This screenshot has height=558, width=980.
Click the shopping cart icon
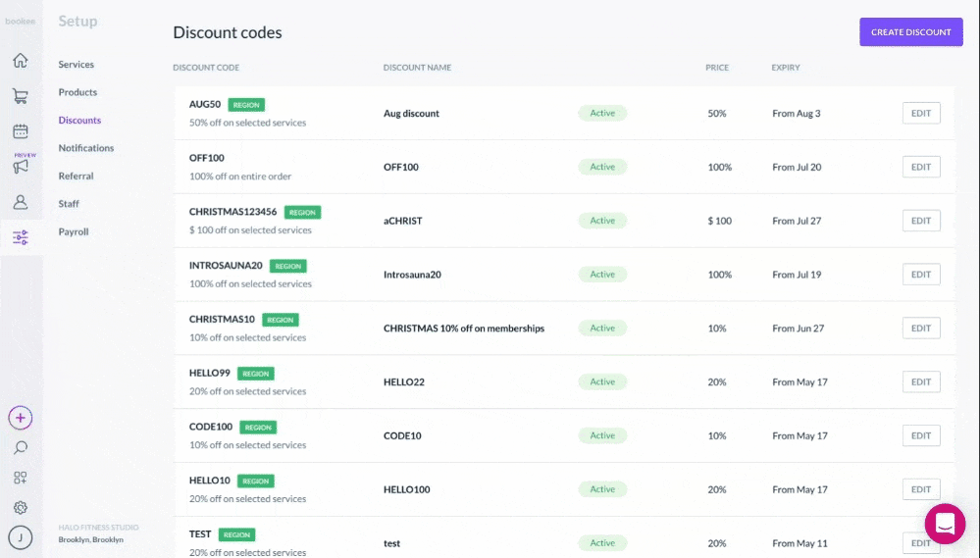point(21,96)
